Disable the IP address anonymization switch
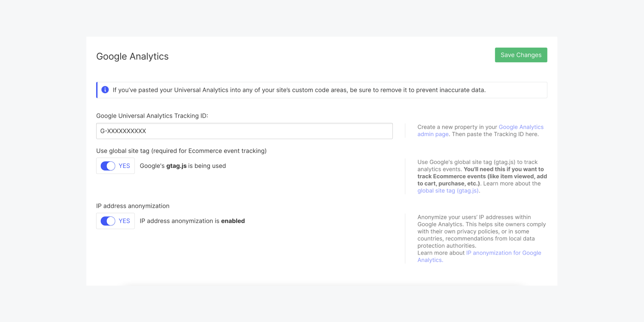Viewport: 644px width, 322px height. [108, 221]
